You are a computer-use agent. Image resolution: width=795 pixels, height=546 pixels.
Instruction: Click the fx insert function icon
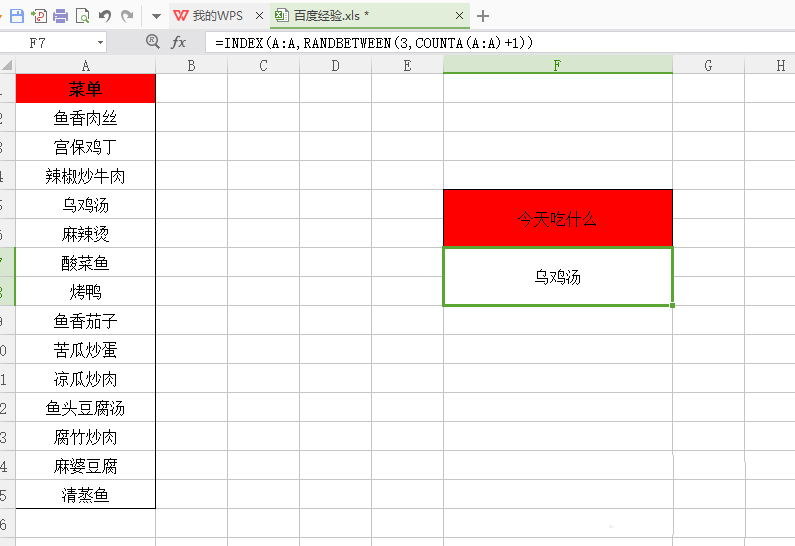pos(178,43)
